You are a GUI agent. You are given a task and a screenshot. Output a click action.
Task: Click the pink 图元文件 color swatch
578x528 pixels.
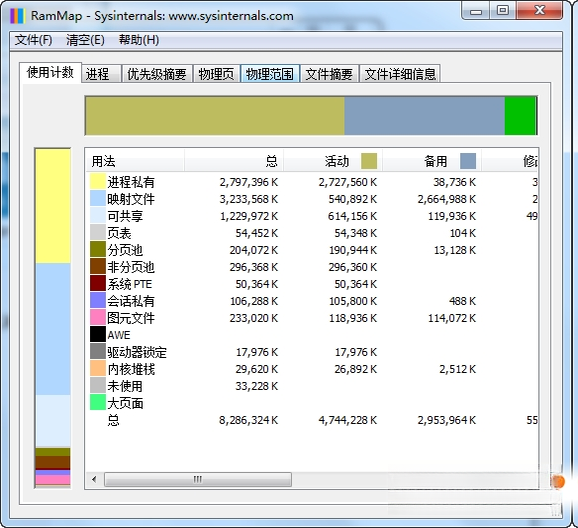pos(98,317)
